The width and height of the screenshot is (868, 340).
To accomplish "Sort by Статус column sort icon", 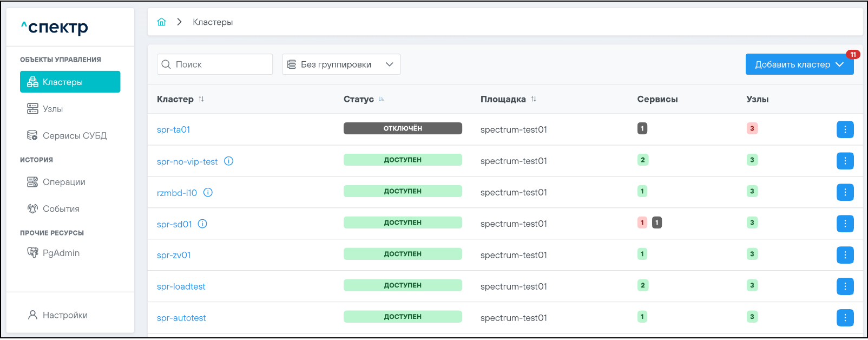I will pos(382,99).
